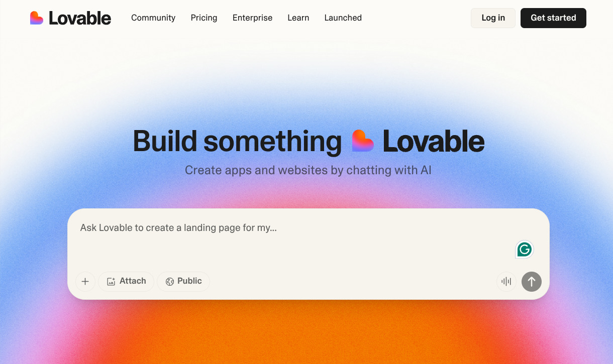Click the green Grammarly icon

point(524,249)
